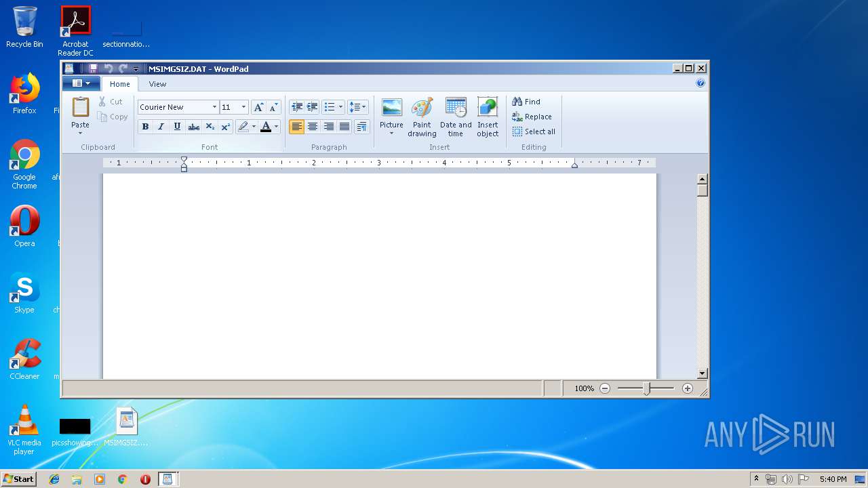Expand the font color dropdown arrow
Viewport: 868px width, 488px height.
276,127
